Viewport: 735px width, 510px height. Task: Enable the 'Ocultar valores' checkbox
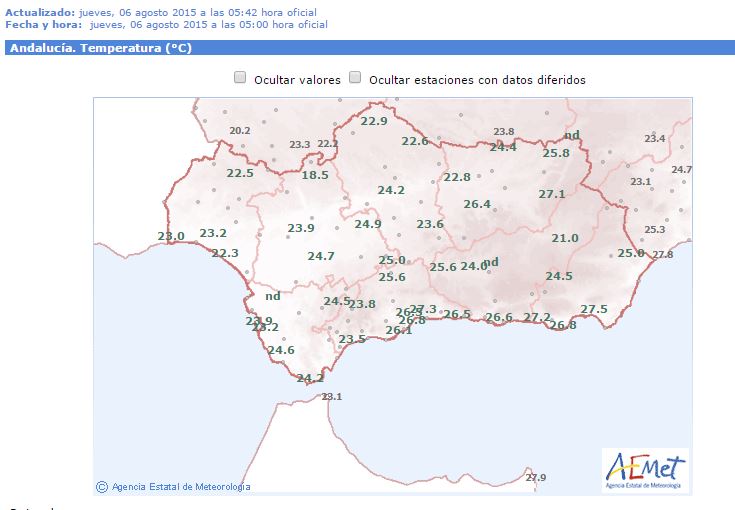(x=240, y=78)
